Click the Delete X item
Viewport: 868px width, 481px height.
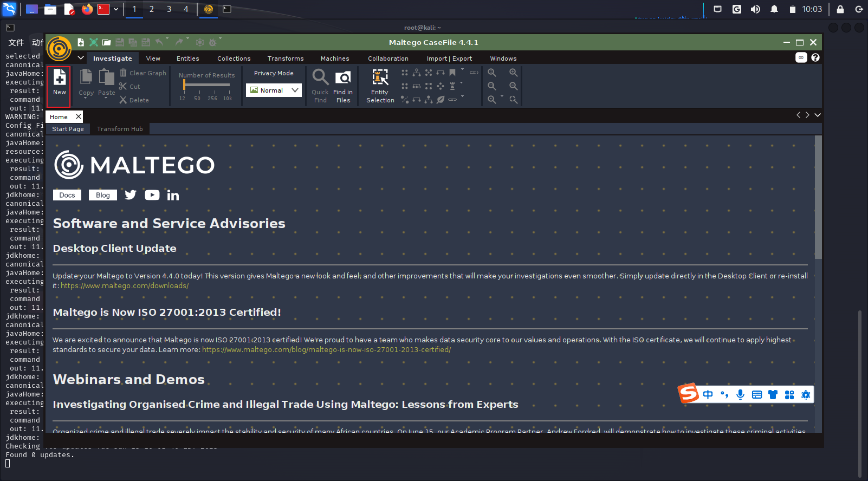pyautogui.click(x=134, y=100)
